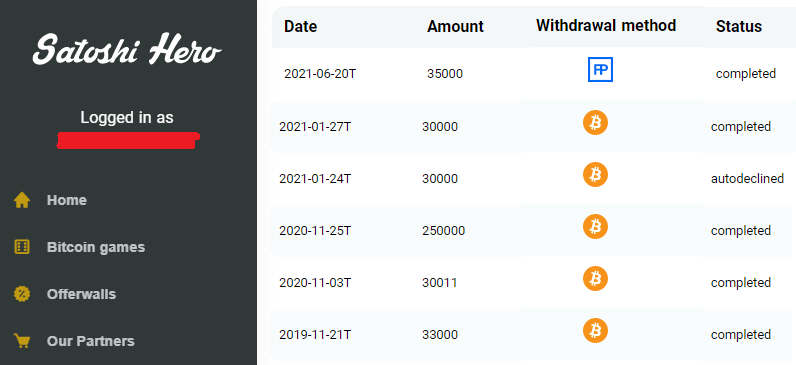
Task: Click the Offerwalls percent badge icon
Action: pyautogui.click(x=22, y=294)
